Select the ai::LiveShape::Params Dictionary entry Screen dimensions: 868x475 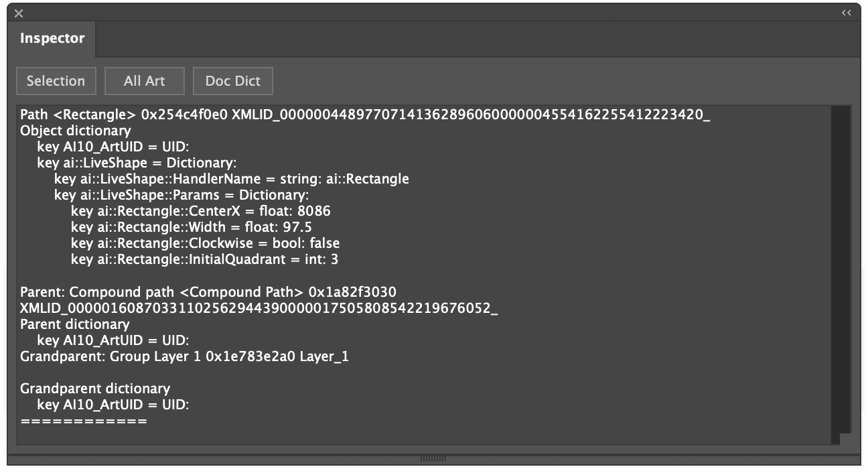(182, 195)
